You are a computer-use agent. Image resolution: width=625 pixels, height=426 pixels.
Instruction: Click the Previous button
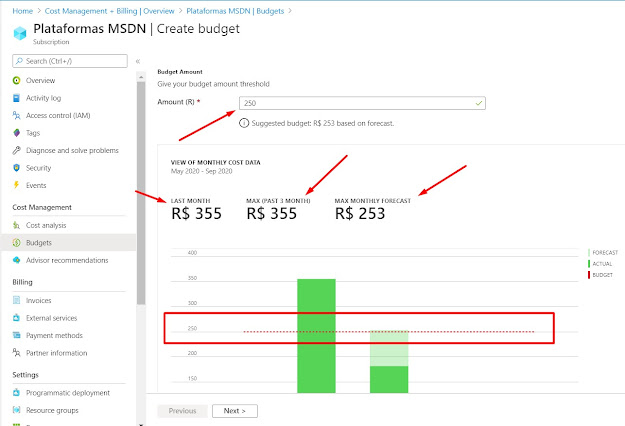pos(183,411)
